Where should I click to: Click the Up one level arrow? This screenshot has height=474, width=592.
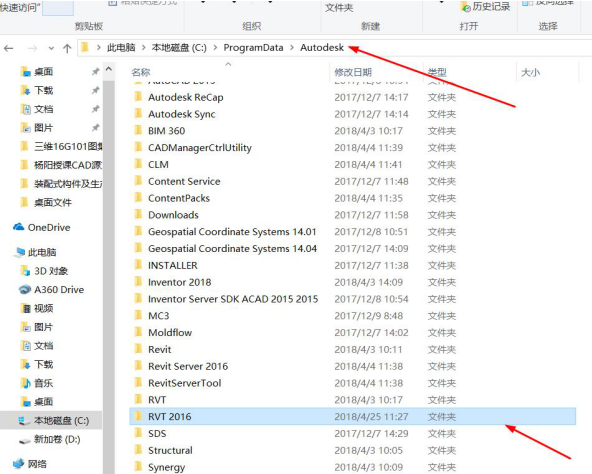coord(67,48)
